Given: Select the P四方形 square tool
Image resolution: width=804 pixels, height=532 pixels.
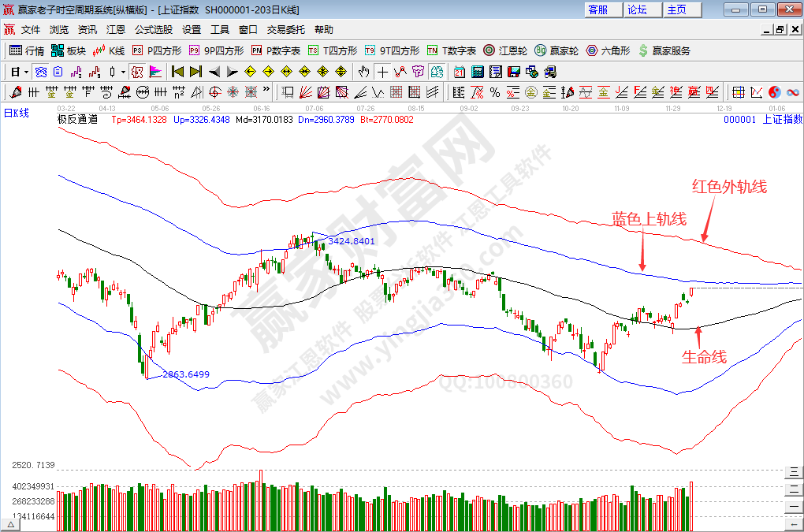Looking at the screenshot, I should tap(156, 50).
